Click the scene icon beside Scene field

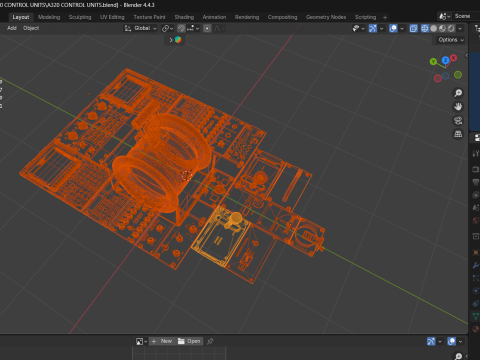click(x=444, y=16)
